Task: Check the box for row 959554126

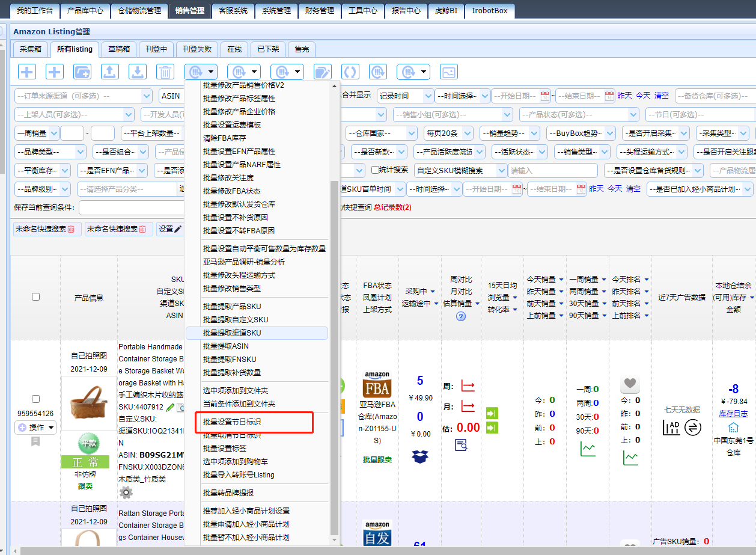Action: click(x=35, y=399)
